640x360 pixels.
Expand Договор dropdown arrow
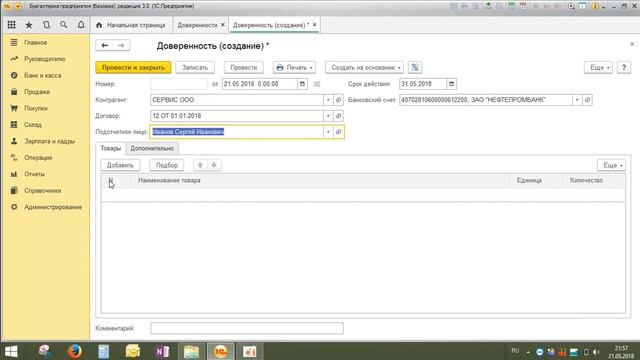click(x=328, y=116)
